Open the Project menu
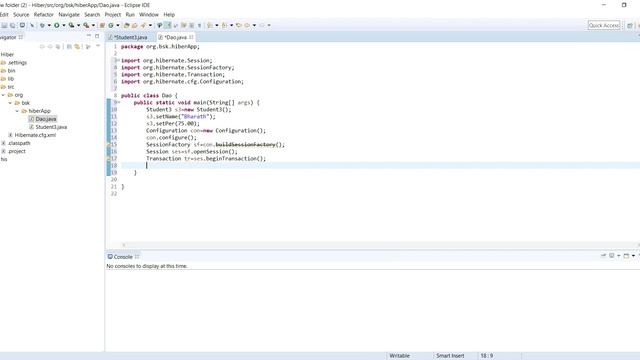 point(113,15)
